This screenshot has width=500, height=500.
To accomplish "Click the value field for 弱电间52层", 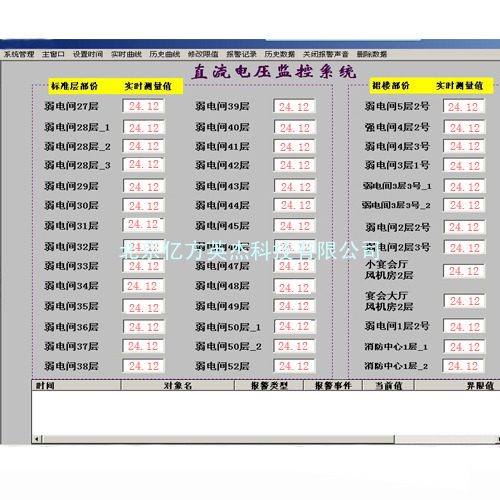I will pos(294,366).
